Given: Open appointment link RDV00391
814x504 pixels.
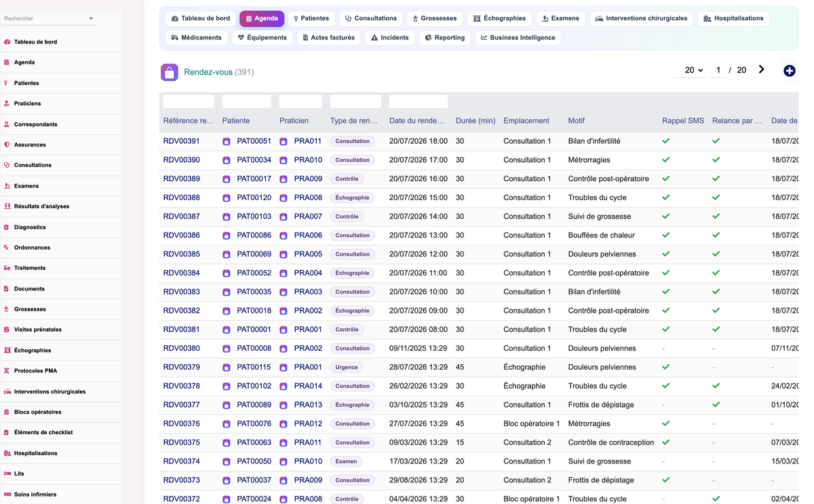Looking at the screenshot, I should click(x=181, y=141).
